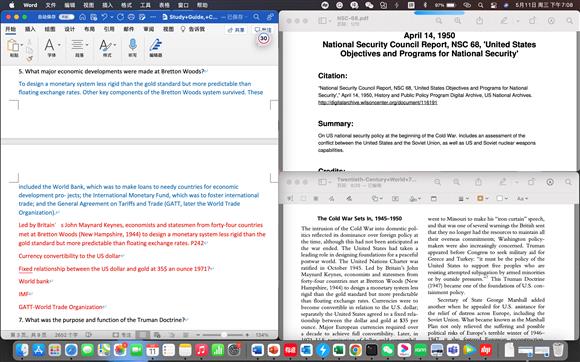Select the Sketch tool in Twentieth-Century Preview markup bar
This screenshot has height=362, width=580.
tap(331, 199)
